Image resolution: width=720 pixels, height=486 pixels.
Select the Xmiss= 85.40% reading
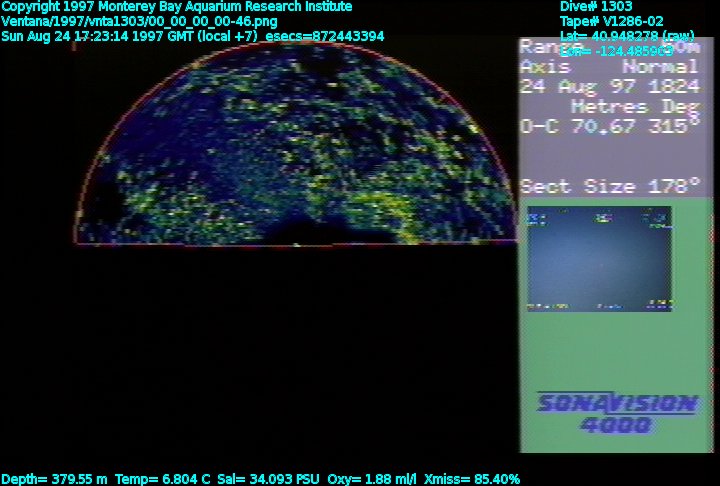tap(472, 479)
